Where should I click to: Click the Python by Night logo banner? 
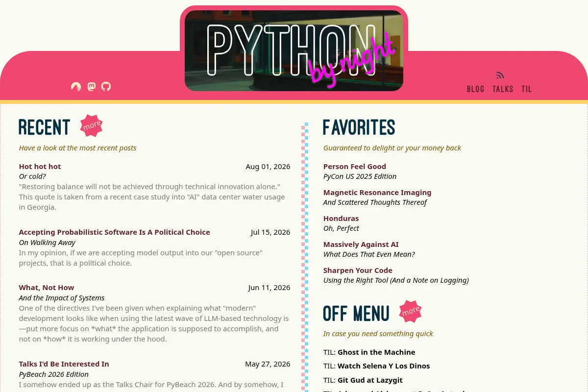point(294,50)
